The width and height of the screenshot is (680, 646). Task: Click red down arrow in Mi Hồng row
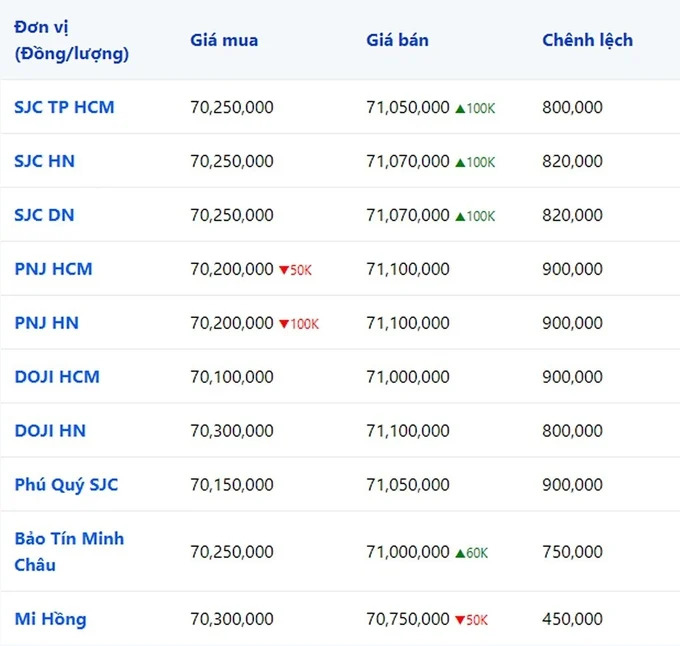tap(460, 620)
